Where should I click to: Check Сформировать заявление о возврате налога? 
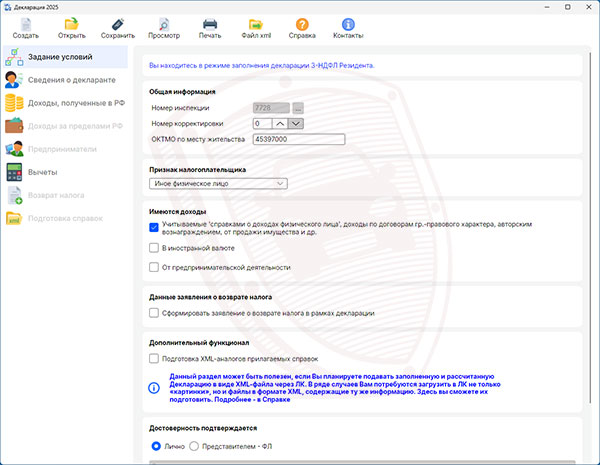point(154,313)
